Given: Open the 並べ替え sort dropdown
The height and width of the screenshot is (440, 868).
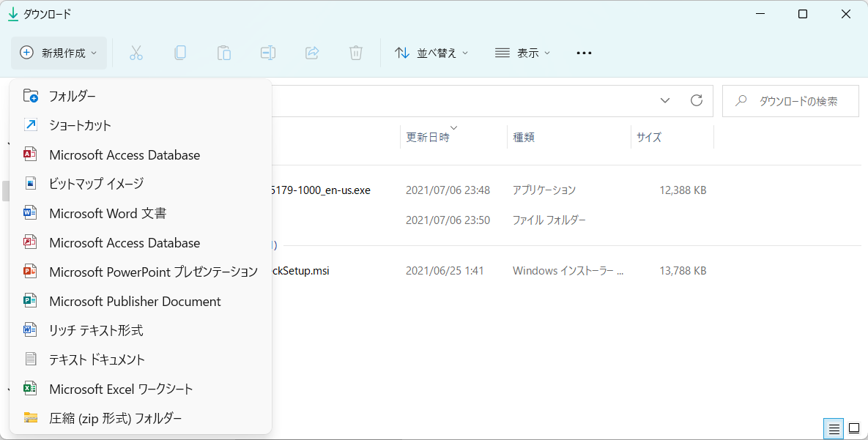Looking at the screenshot, I should pos(431,53).
